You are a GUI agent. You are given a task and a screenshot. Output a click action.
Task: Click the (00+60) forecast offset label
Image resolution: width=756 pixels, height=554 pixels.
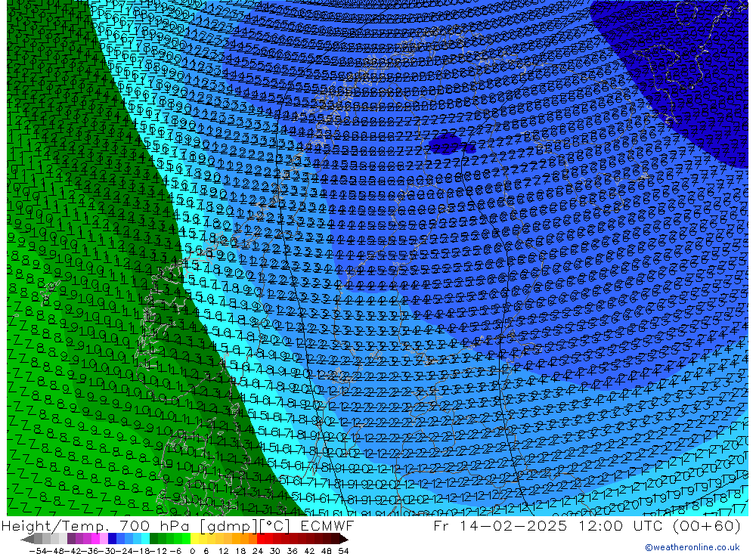[707, 525]
